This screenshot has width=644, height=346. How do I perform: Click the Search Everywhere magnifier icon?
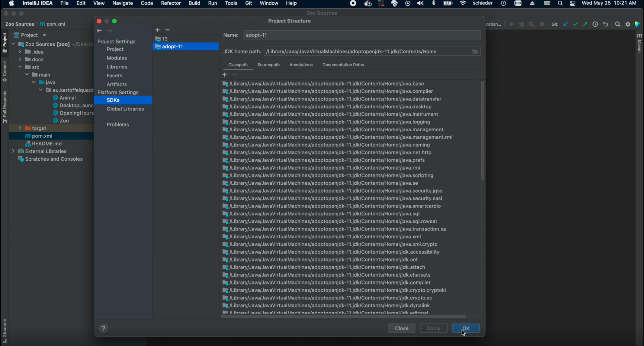point(618,24)
